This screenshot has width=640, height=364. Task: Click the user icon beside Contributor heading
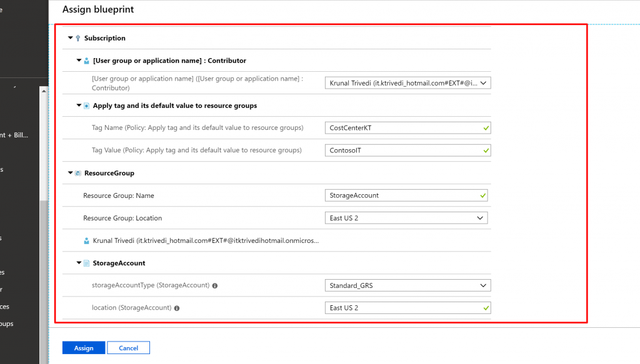(x=86, y=61)
